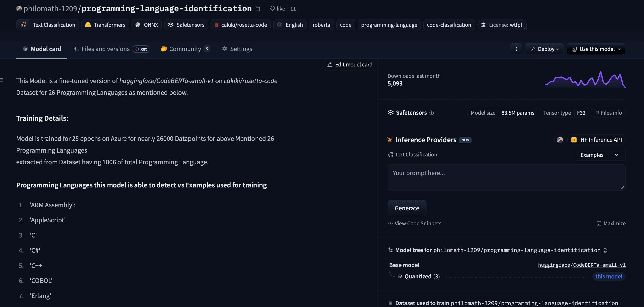Select the HF Inference API provider

pos(597,140)
